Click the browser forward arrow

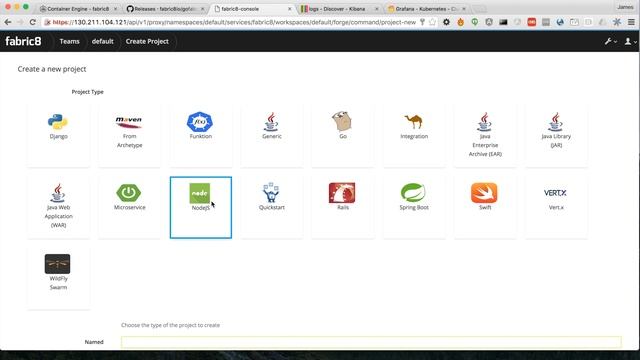[20, 22]
